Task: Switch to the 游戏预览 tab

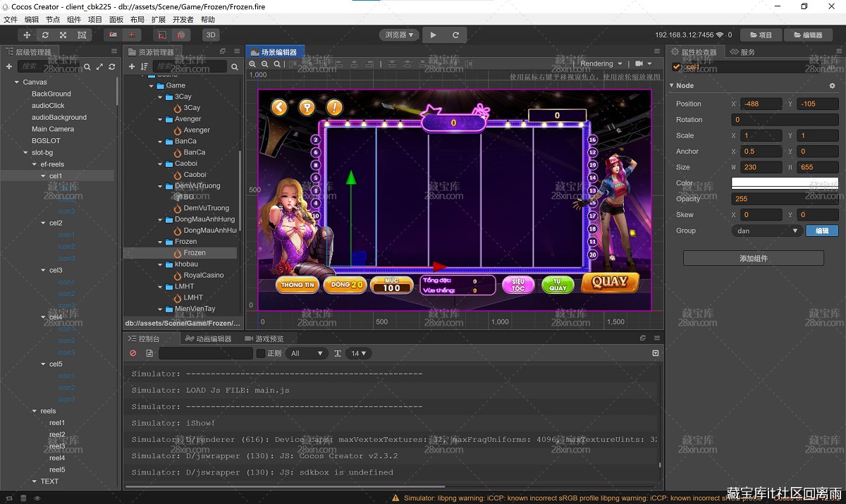Action: (x=264, y=339)
